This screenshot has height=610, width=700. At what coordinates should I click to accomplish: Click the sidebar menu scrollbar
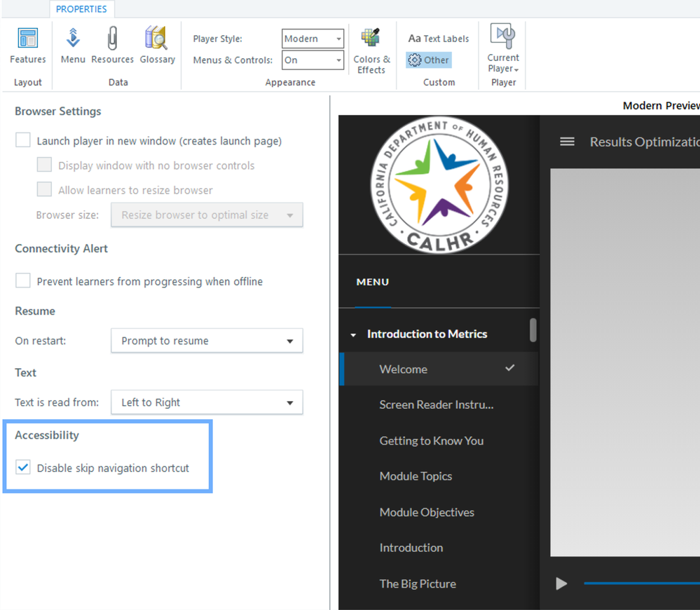coord(533,330)
